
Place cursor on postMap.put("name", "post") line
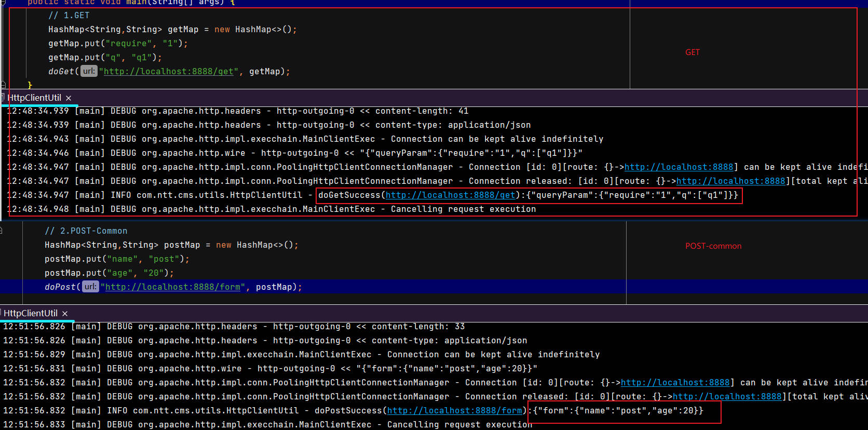click(x=117, y=259)
